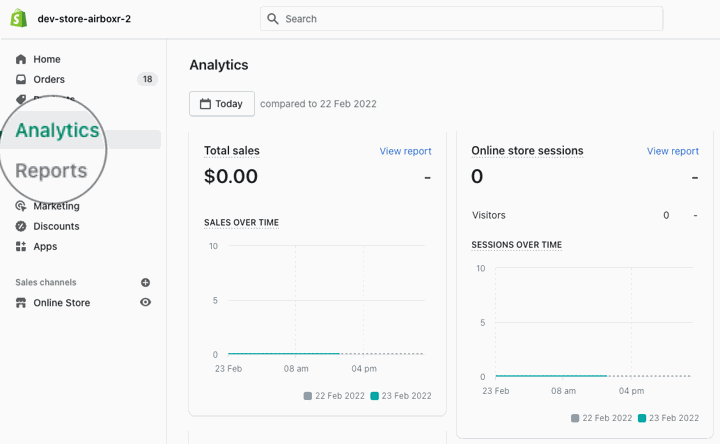The image size is (720, 444).
Task: Click gray 22 Feb 2022 swatch in sessions legend
Action: pyautogui.click(x=575, y=418)
